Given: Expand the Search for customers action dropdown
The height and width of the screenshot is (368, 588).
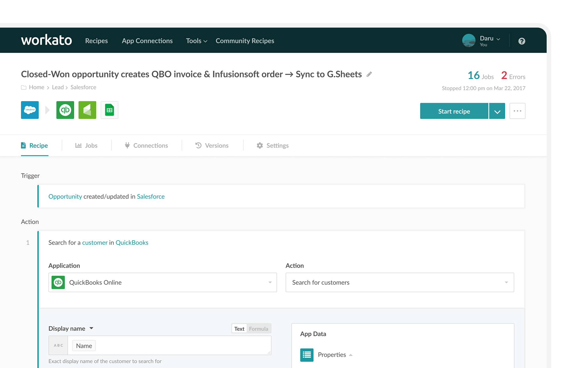Looking at the screenshot, I should 399,282.
